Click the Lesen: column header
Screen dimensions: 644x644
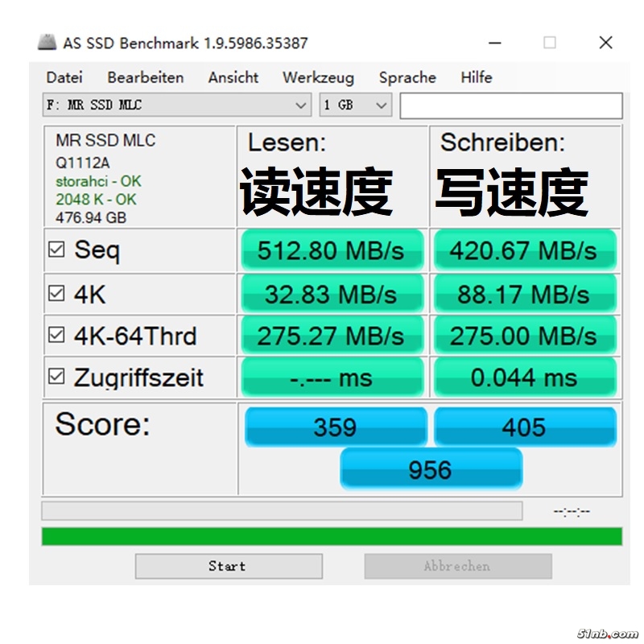(287, 142)
